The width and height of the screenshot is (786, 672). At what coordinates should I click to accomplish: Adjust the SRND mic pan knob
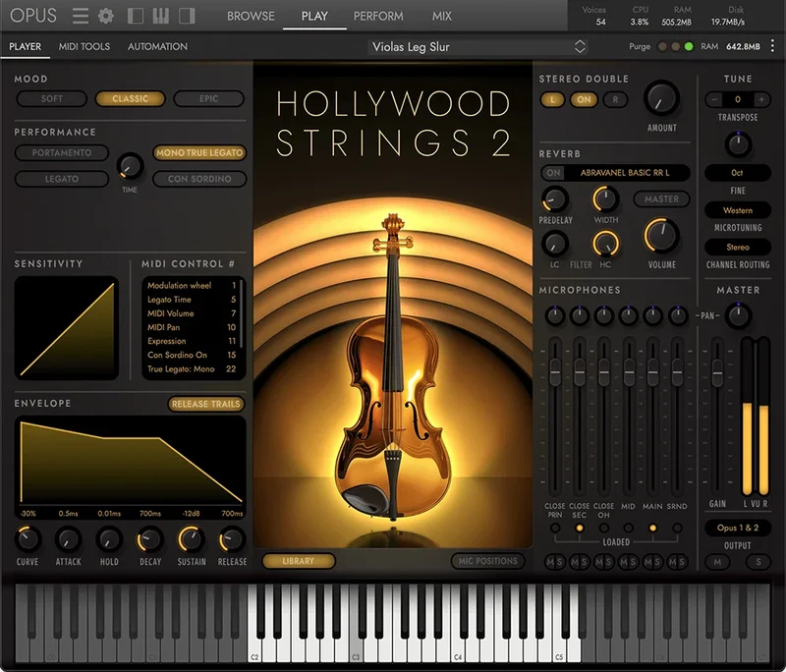[678, 315]
